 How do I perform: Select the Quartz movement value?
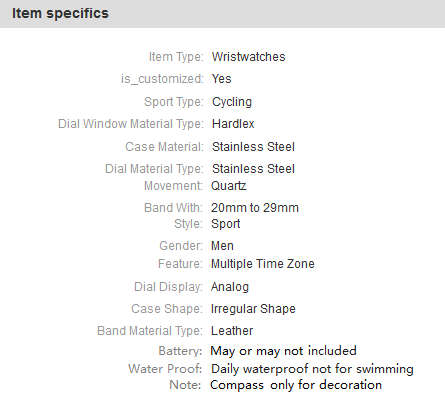(229, 186)
